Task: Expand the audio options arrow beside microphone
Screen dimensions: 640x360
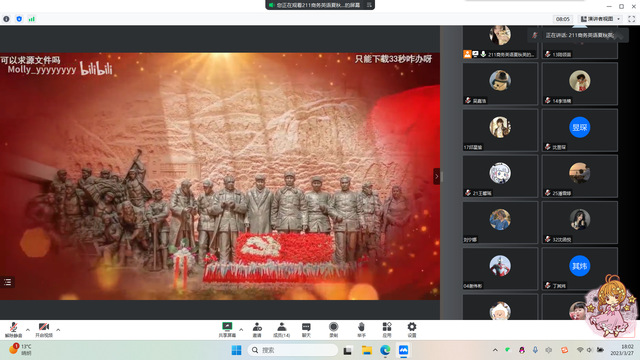Action: pos(28,330)
